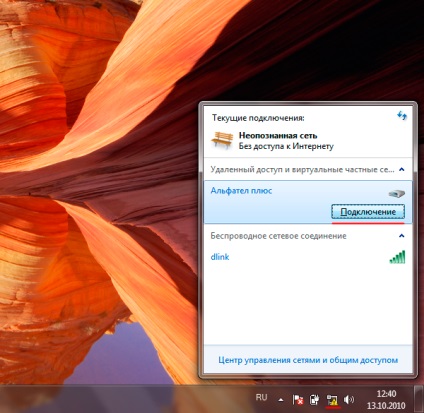Open Центр управления сетями и общим доступом
The width and height of the screenshot is (424, 413).
(x=308, y=360)
